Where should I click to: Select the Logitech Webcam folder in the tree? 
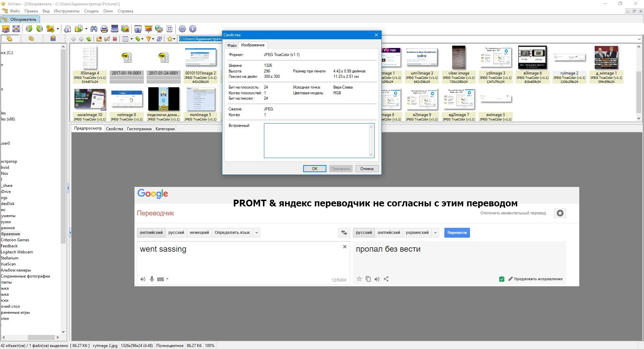coord(16,252)
